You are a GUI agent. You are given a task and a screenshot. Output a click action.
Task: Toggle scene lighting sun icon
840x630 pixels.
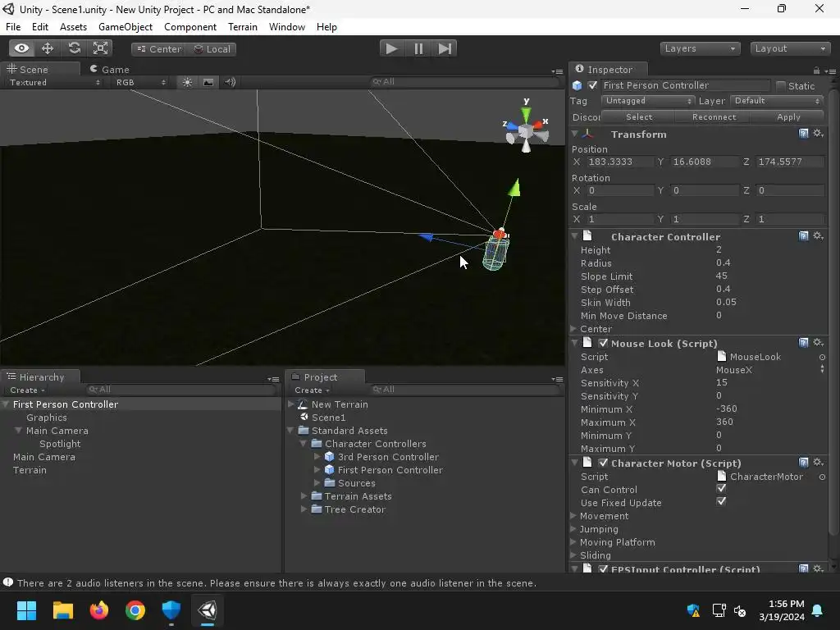click(187, 82)
